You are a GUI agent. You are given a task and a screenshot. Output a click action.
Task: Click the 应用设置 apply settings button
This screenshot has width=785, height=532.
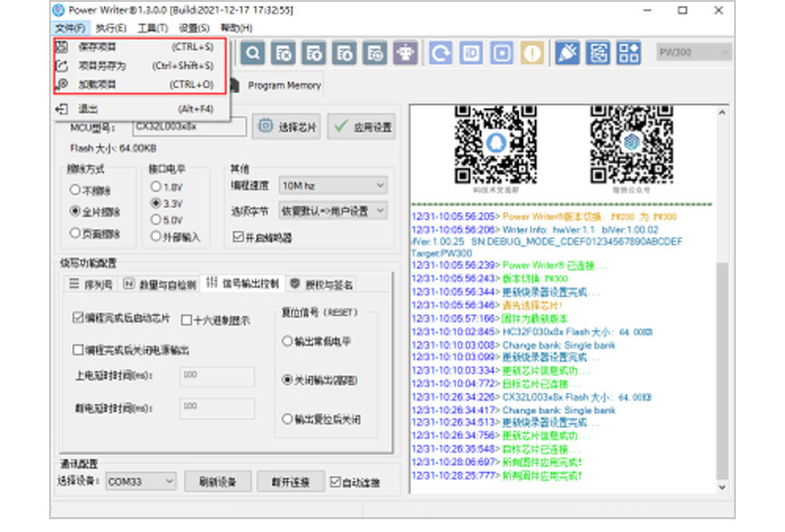pyautogui.click(x=361, y=127)
